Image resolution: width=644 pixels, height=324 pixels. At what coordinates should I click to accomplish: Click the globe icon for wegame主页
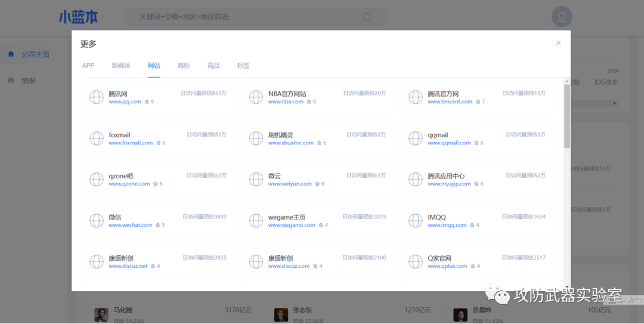pyautogui.click(x=256, y=221)
